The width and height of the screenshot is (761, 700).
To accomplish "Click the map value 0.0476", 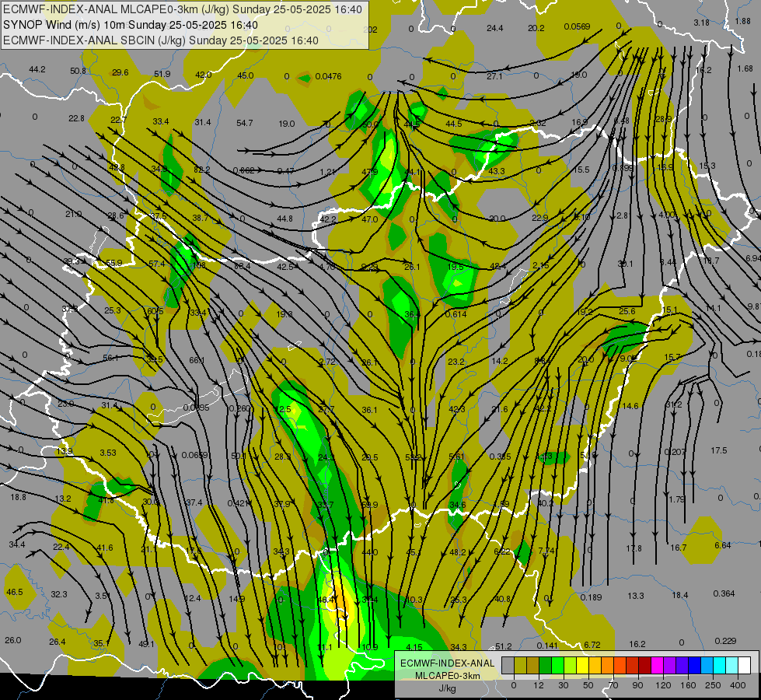I will pyautogui.click(x=328, y=76).
